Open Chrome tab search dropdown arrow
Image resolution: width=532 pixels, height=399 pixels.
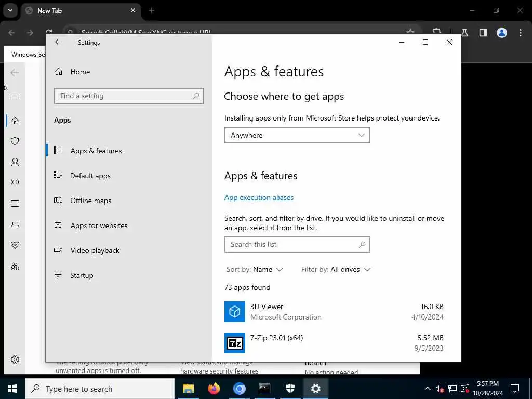coord(10,10)
